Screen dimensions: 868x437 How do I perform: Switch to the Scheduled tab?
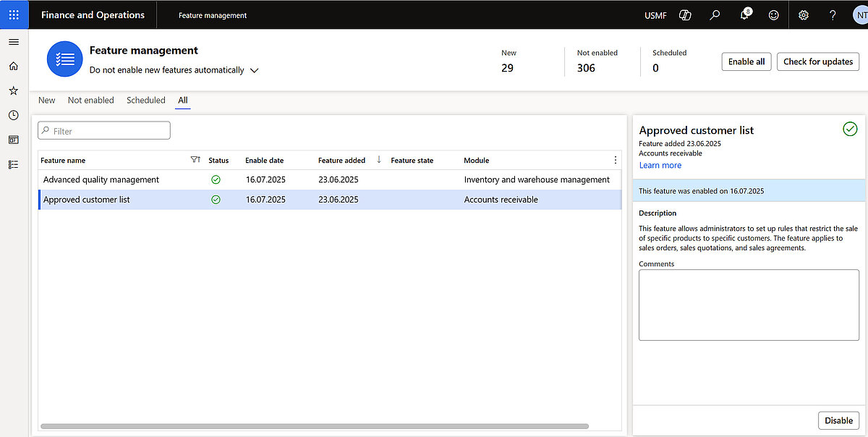coord(145,100)
